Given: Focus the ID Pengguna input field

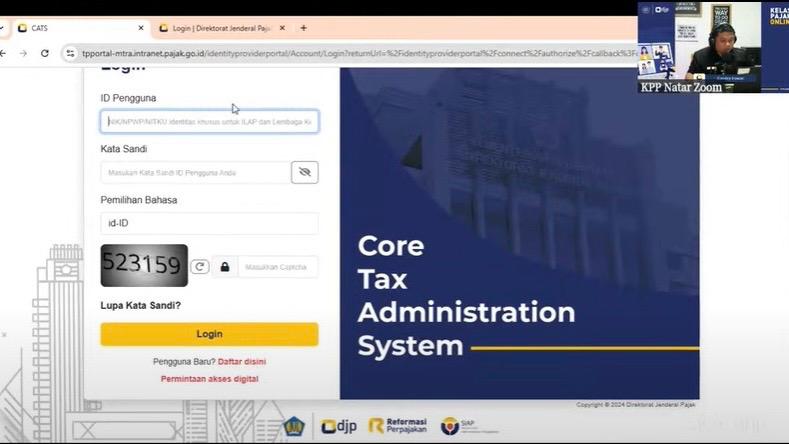Looking at the screenshot, I should [209, 122].
